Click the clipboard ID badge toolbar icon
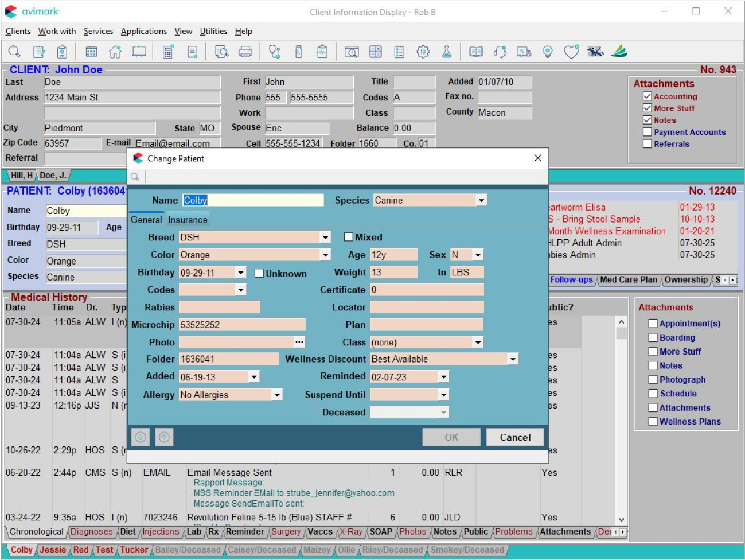Image resolution: width=745 pixels, height=560 pixels. pos(62,52)
